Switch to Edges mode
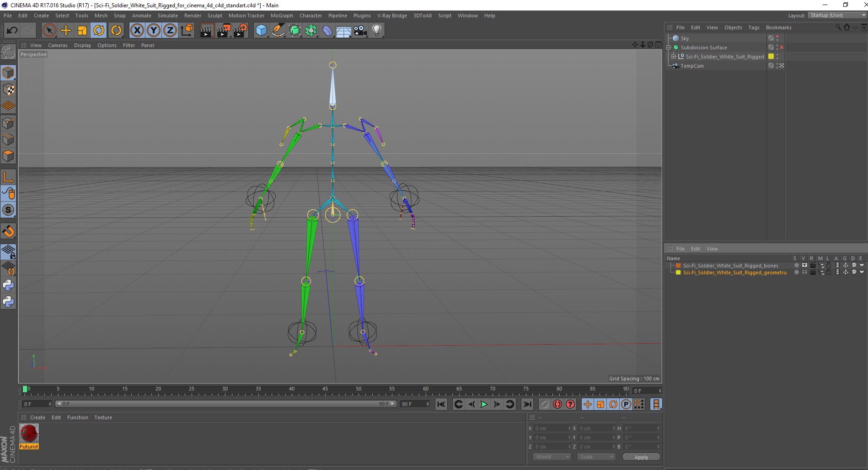This screenshot has height=470, width=868. pyautogui.click(x=8, y=139)
